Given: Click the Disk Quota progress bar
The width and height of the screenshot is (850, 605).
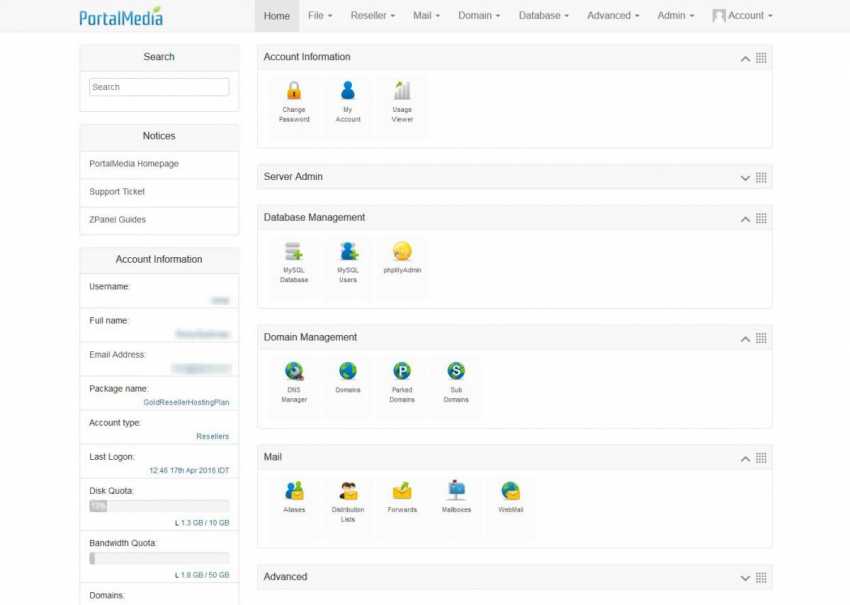Looking at the screenshot, I should 159,506.
